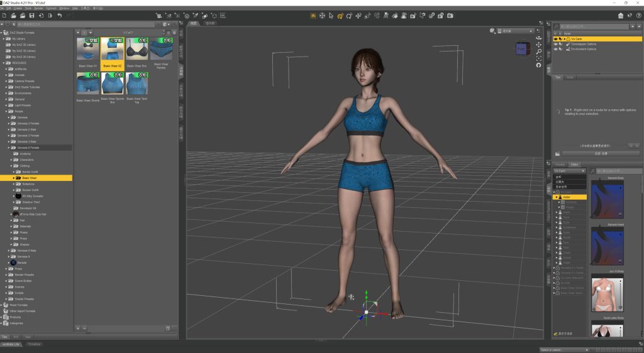Click the Render camera icon in toolbar
Screen dimensions: 644x353
tap(450, 16)
